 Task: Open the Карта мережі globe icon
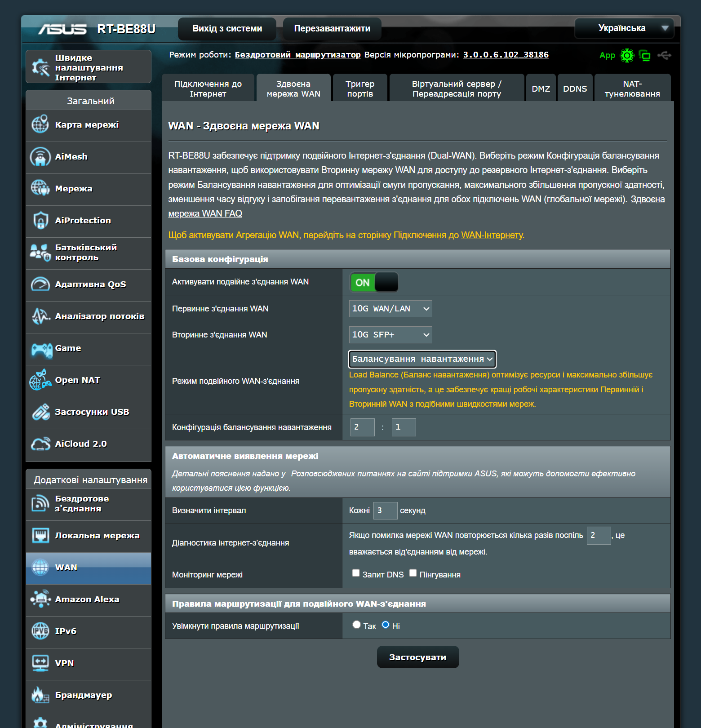pyautogui.click(x=40, y=124)
